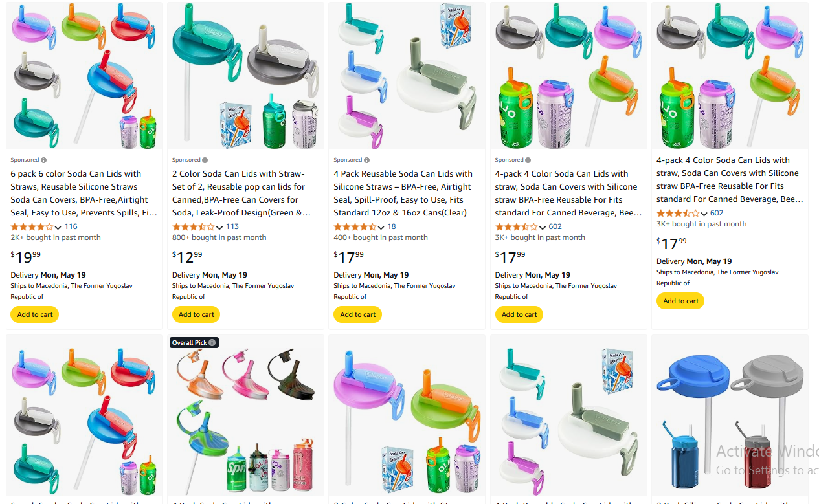Viewport: 819px width, 504px height.
Task: Expand rating chevron next to 18 reviews
Action: click(x=381, y=227)
